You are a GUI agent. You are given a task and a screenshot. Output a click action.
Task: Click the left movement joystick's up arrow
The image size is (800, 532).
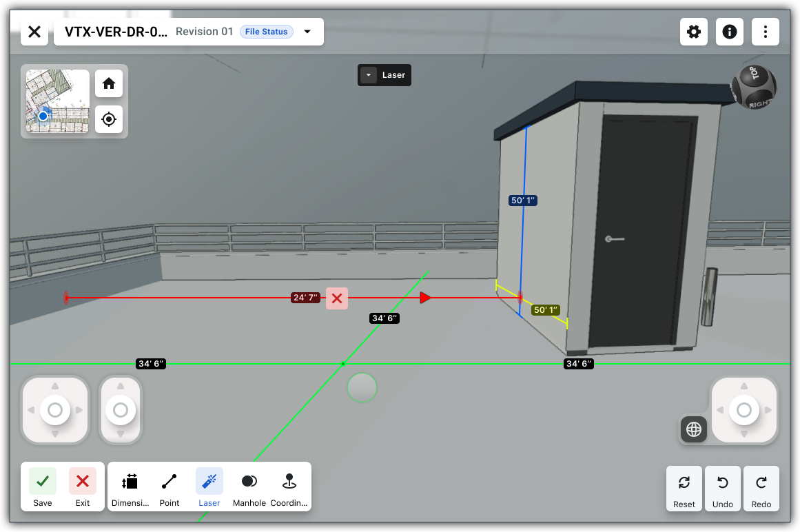click(55, 386)
